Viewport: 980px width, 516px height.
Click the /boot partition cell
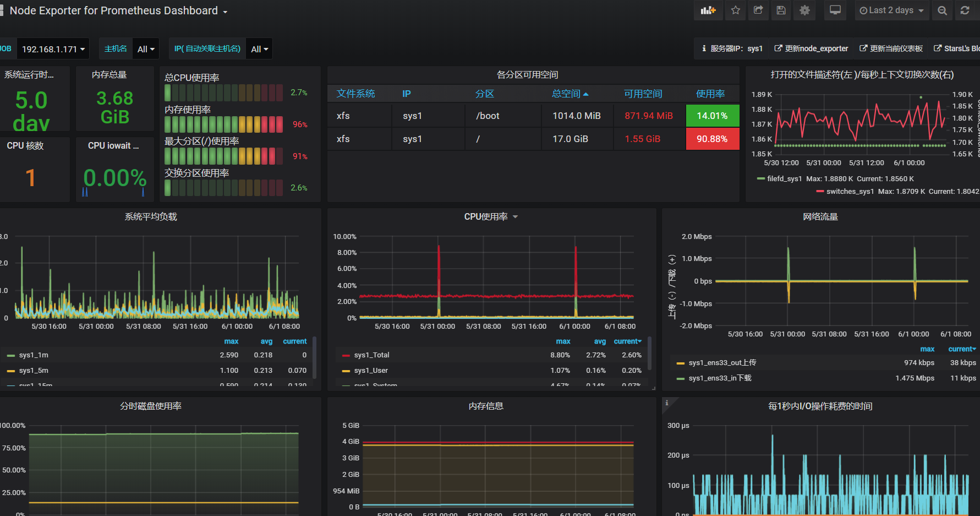[503, 116]
